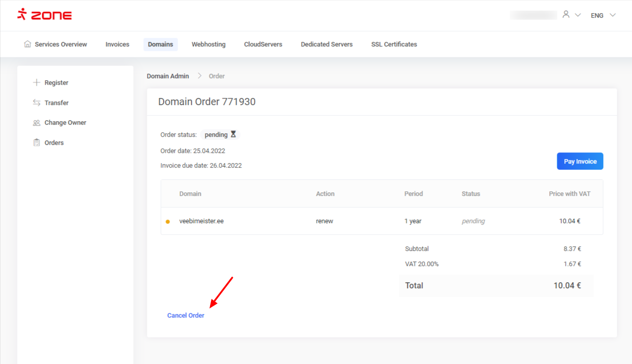
Task: Select the Dedicated Servers tab
Action: (x=327, y=44)
